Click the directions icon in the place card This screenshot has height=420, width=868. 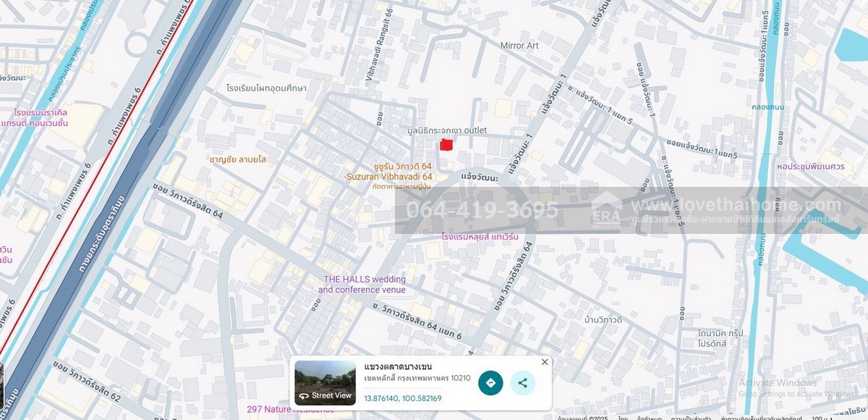(490, 383)
